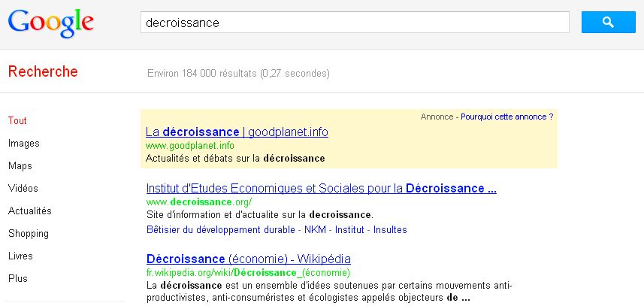Open the Insultes sitelink
Image resolution: width=644 pixels, height=306 pixels.
pos(390,229)
